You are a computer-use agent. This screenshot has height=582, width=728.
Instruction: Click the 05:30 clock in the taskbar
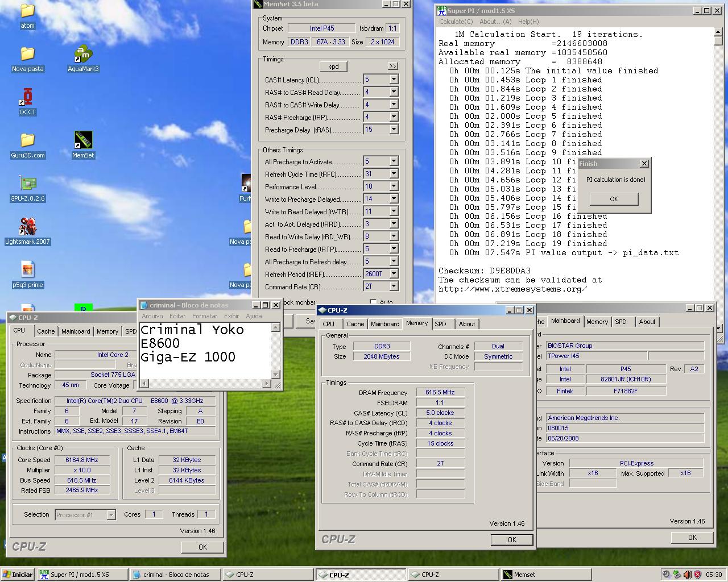click(714, 575)
